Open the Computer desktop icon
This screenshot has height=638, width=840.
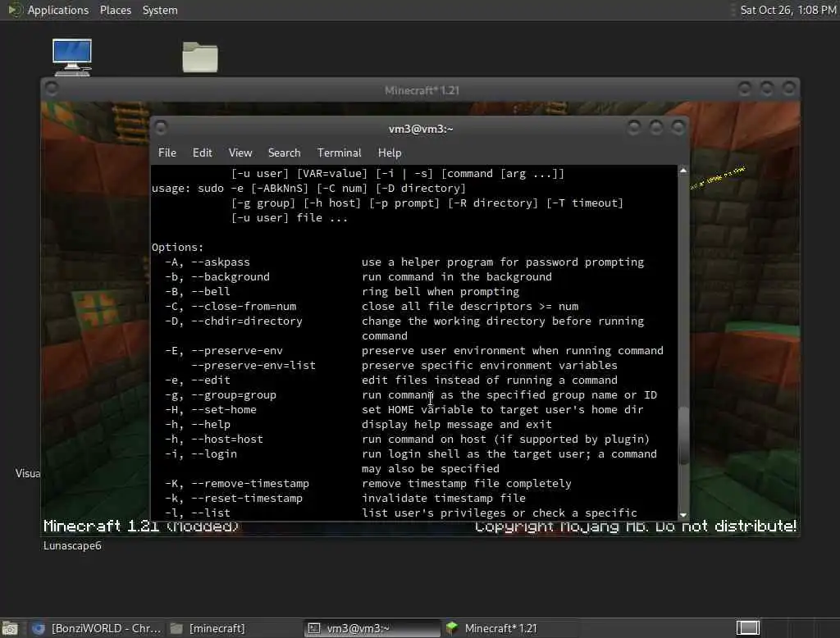72,57
